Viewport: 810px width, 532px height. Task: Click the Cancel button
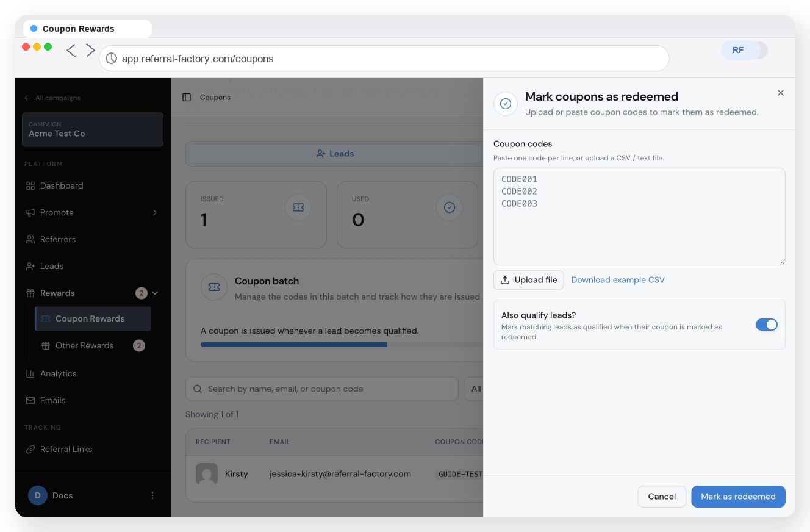click(662, 497)
